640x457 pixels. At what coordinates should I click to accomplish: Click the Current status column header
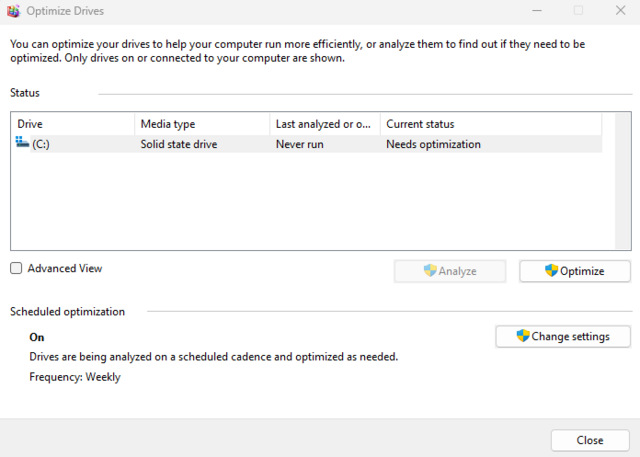pyautogui.click(x=490, y=124)
